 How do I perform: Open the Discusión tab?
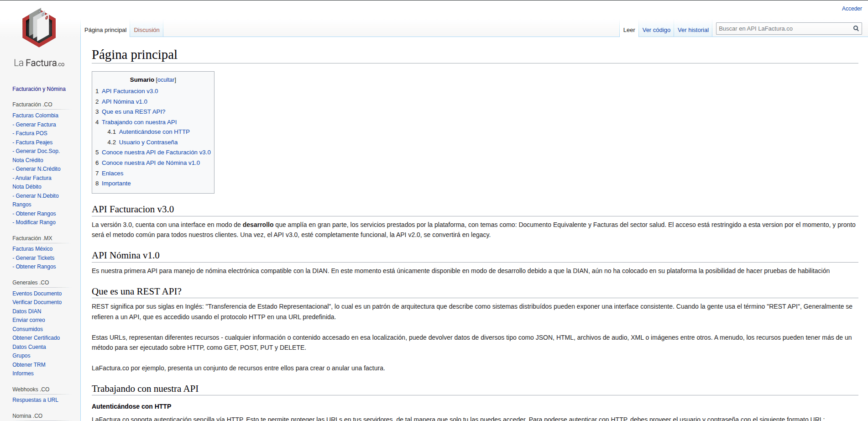pos(146,30)
